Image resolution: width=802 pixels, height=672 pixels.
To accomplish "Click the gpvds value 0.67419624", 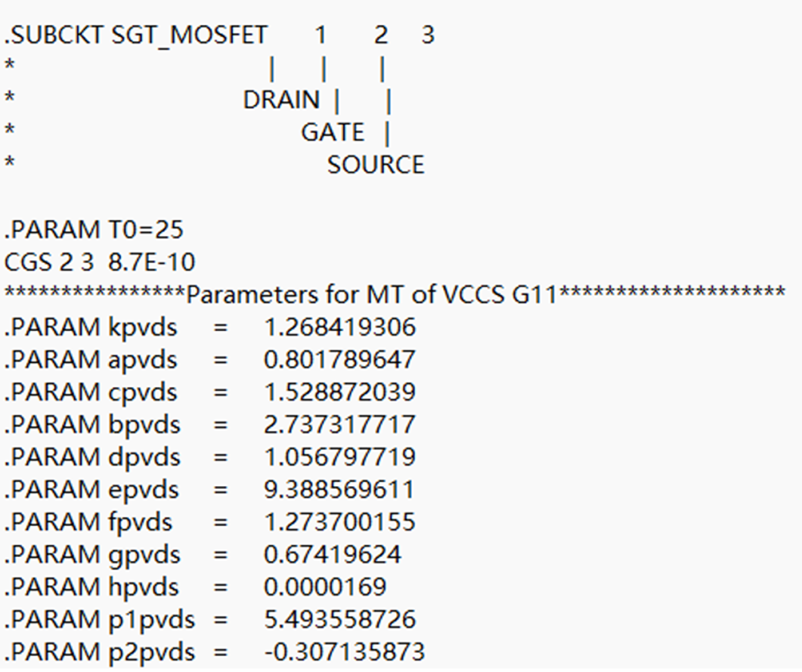I will click(333, 555).
